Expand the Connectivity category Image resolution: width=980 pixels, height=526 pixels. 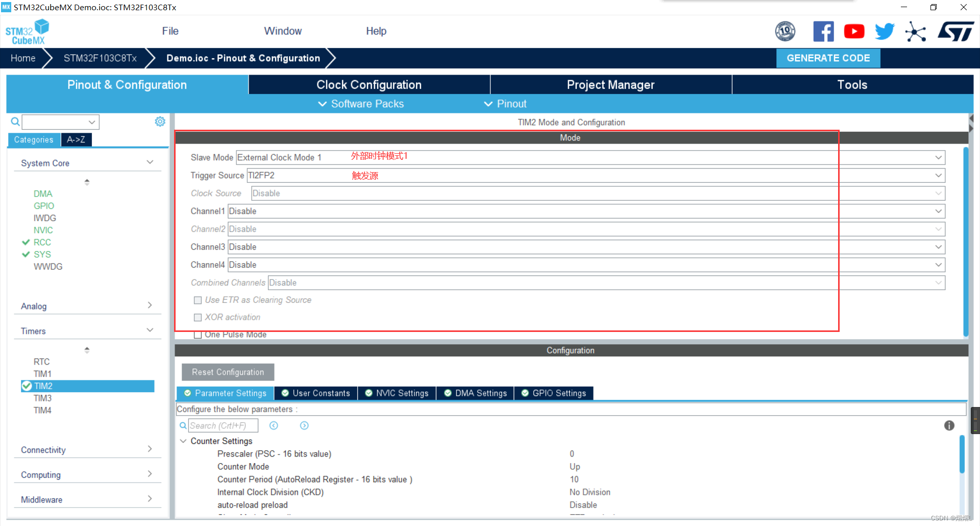tap(150, 449)
